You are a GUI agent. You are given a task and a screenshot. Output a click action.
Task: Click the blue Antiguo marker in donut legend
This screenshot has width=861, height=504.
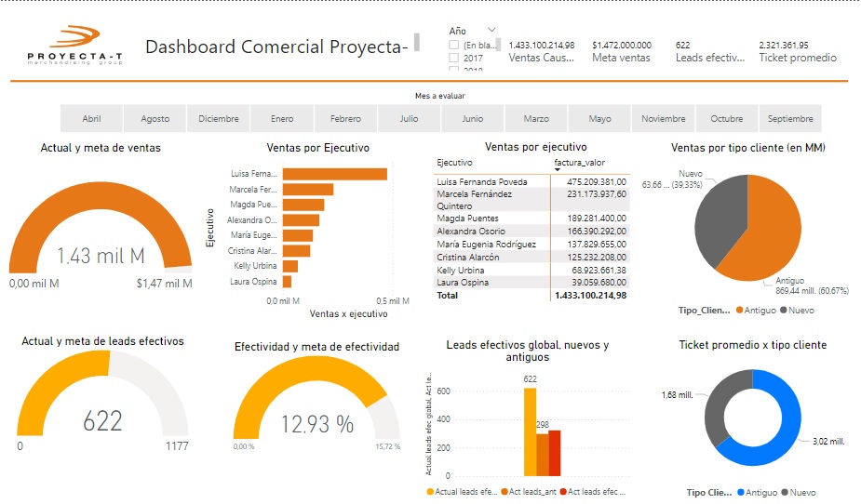click(740, 491)
